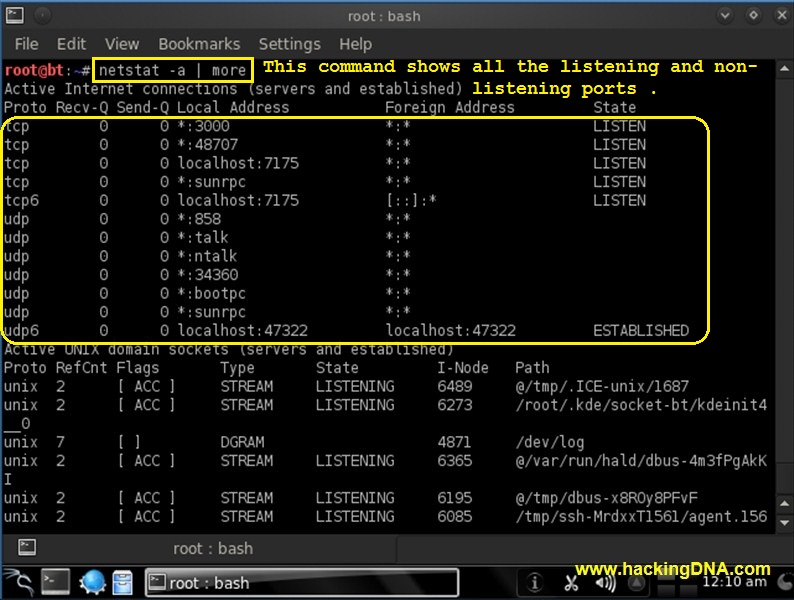Click the scrollbar down arrow at bottom of terminal

(784, 522)
